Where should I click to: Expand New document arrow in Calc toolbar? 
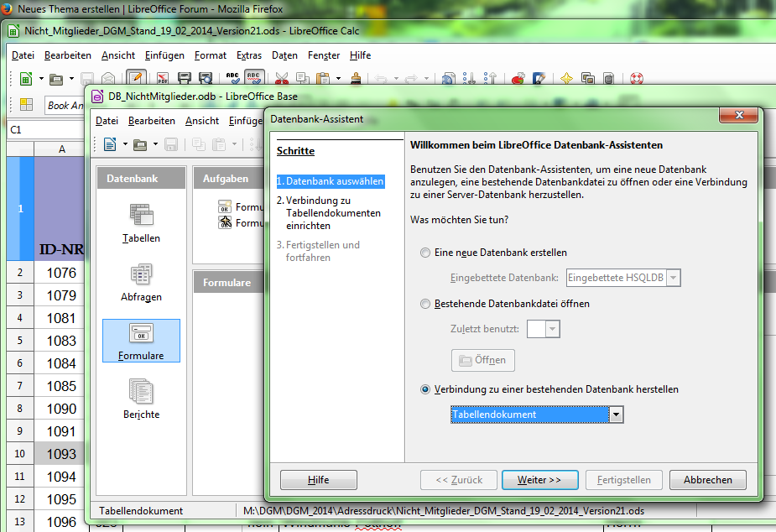(41, 79)
